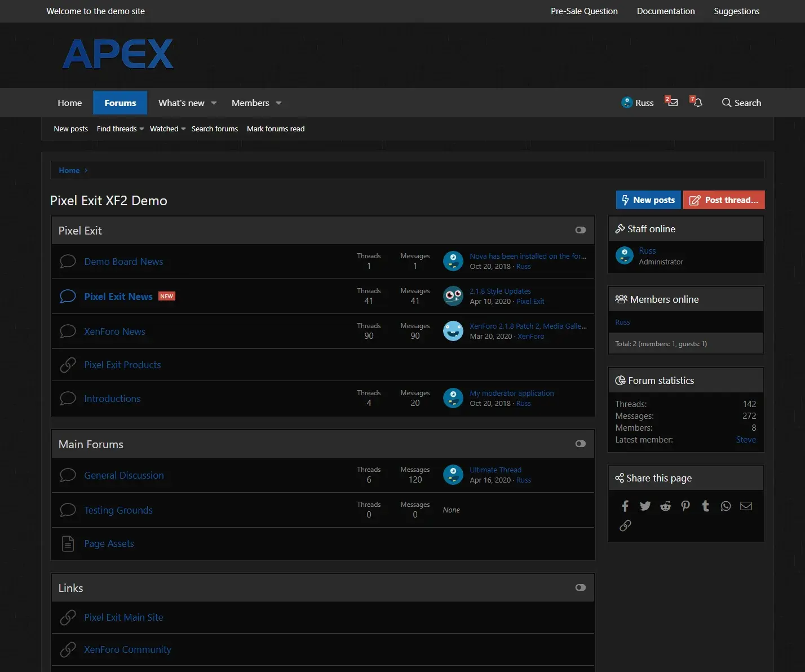Screen dimensions: 805x672
Task: Collapse the Links category toggle
Action: [x=580, y=587]
